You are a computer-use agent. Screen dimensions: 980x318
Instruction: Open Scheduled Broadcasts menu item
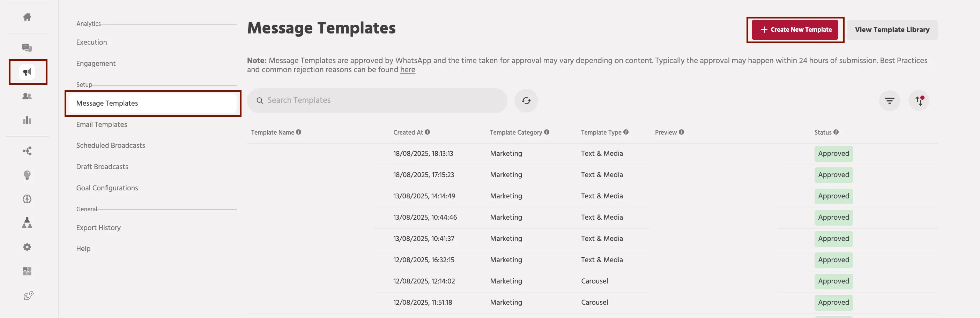[x=110, y=145]
